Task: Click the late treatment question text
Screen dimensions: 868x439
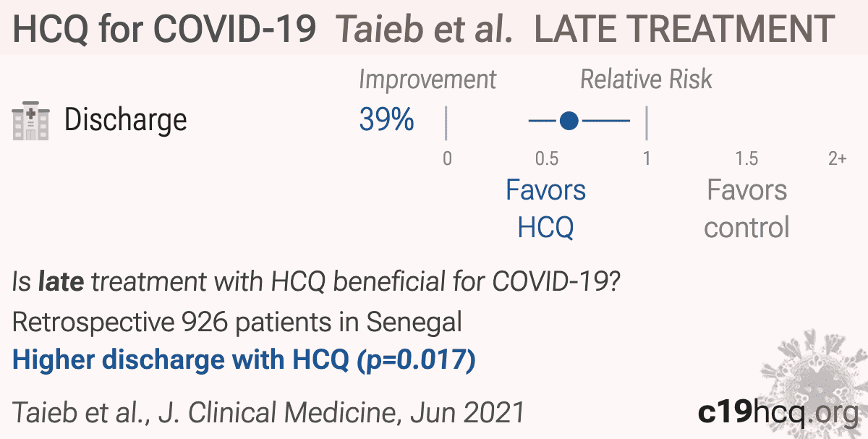Action: pos(314,283)
